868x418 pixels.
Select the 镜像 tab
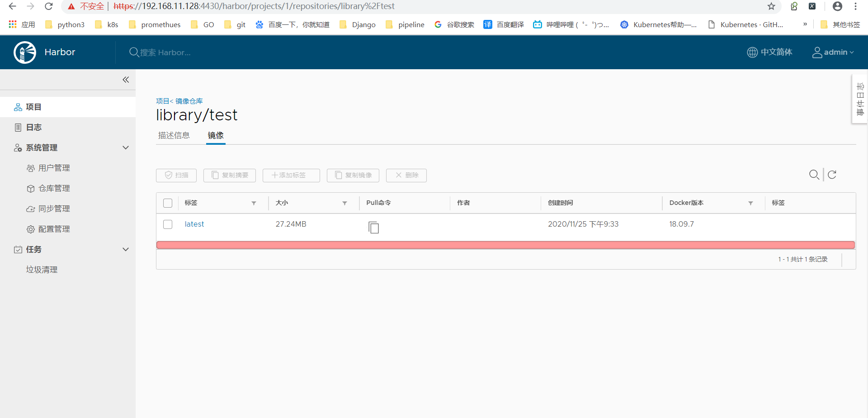(x=216, y=135)
